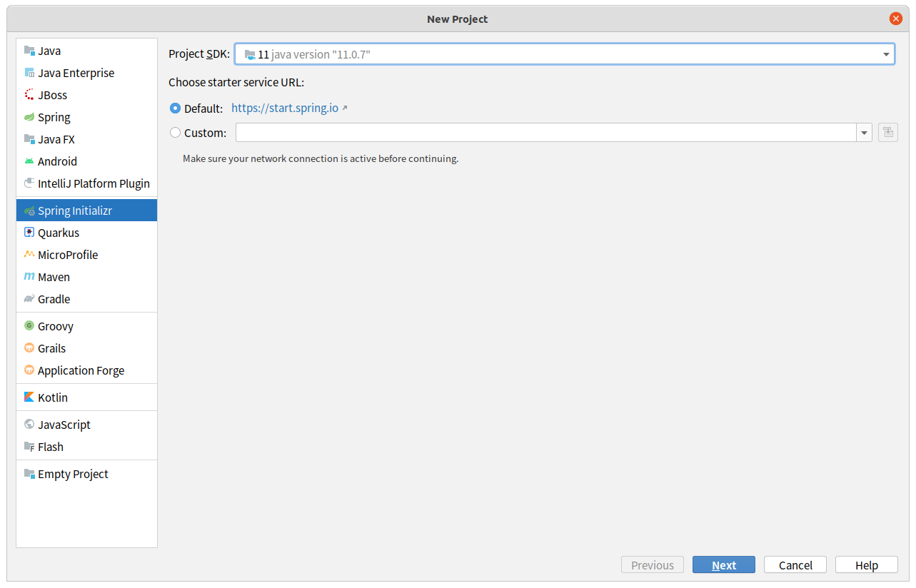Screen dimensions: 916x588
Task: Select the MicroProfile list entry text
Action: (x=68, y=255)
